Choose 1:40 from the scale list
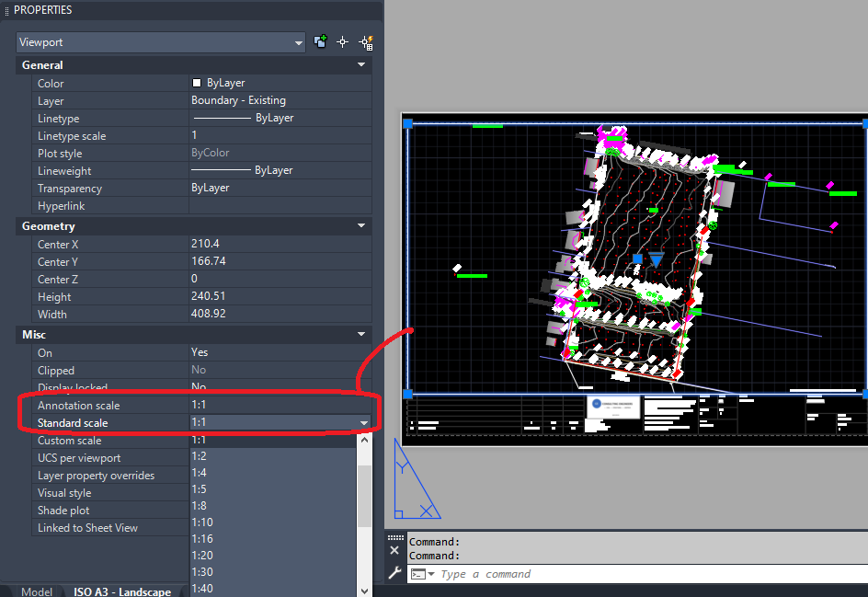The image size is (868, 597). 273,589
